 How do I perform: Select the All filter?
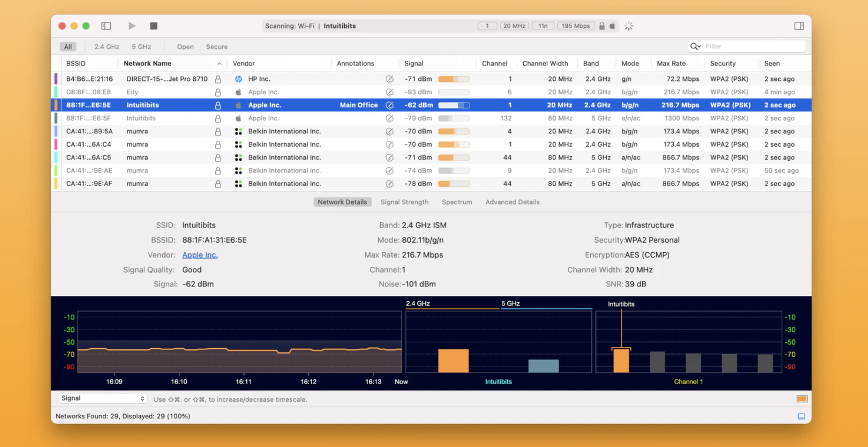coord(68,46)
